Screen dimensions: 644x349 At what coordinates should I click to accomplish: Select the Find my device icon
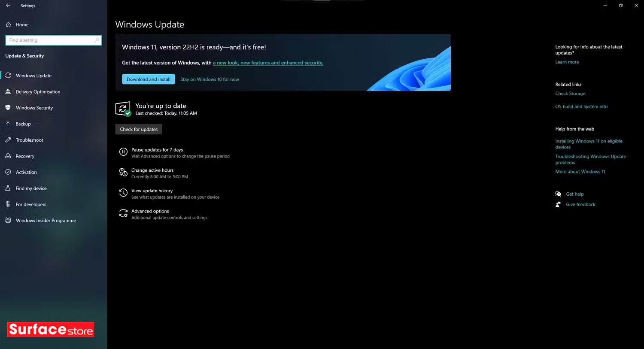(8, 188)
